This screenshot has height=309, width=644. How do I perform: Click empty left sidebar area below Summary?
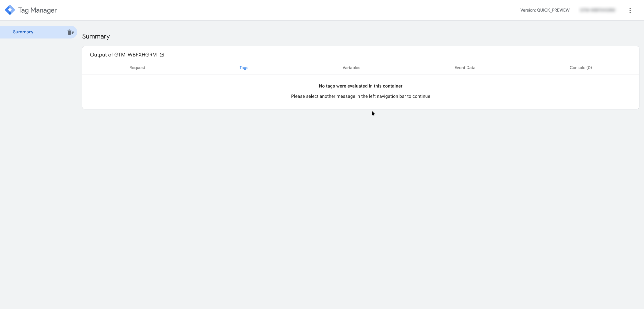pos(38,154)
